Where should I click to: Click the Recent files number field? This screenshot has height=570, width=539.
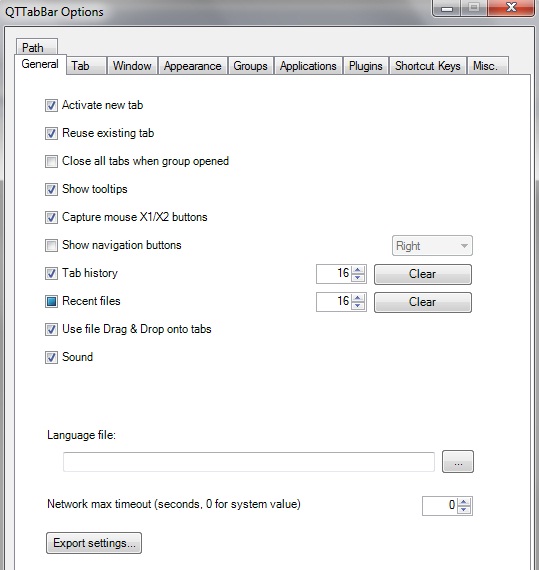pos(334,302)
